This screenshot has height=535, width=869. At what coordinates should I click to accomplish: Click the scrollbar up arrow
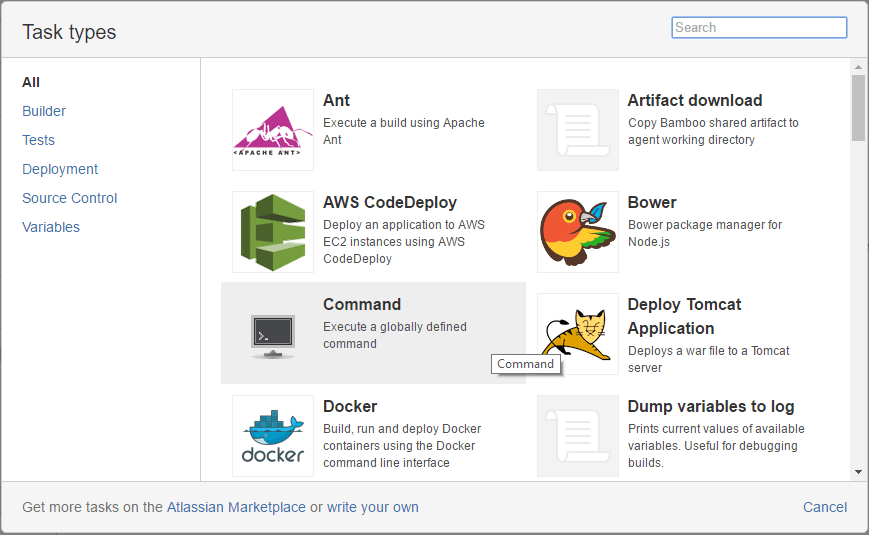(x=858, y=67)
